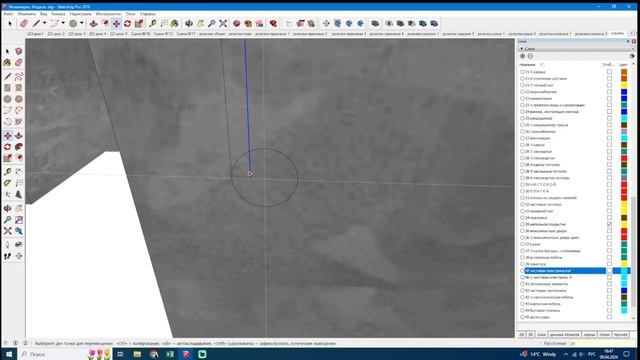Toggle visibility checkbox for layer 37 кухня
The height and width of the screenshot is (360, 640).
[609, 244]
